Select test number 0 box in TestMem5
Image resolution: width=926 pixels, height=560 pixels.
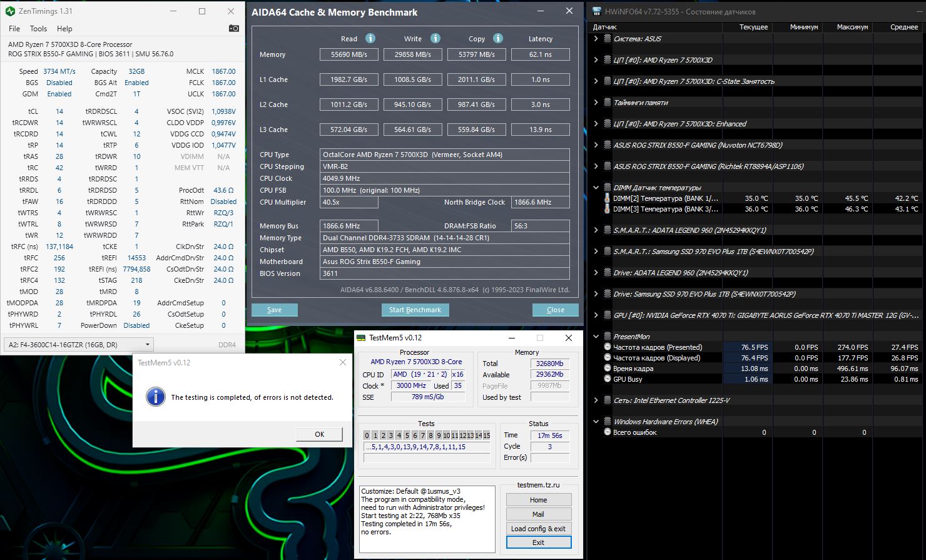tap(367, 435)
